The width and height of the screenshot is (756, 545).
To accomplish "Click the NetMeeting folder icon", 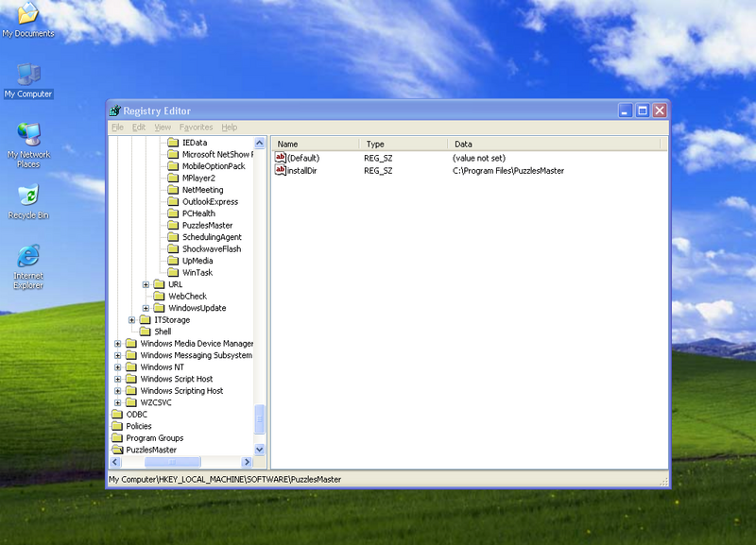I will point(173,189).
